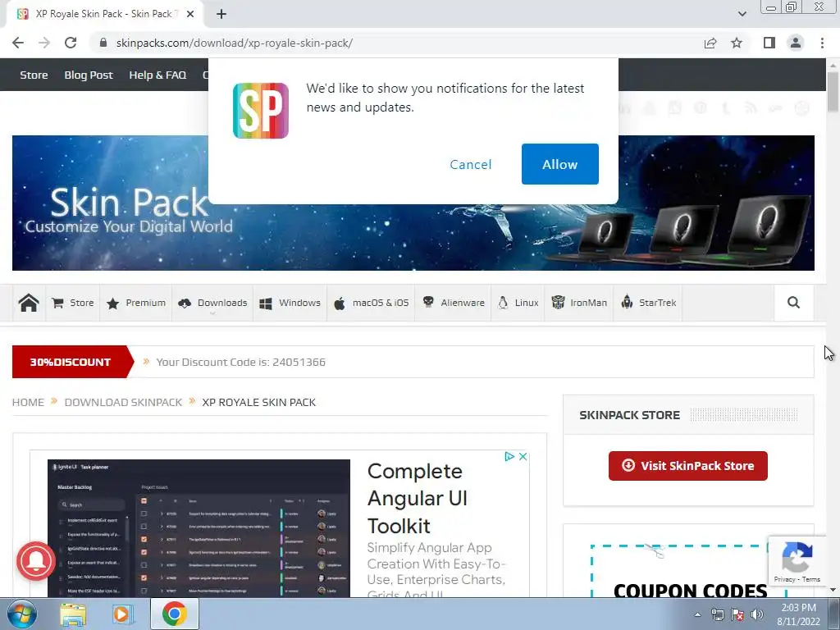Bookmark this page with the star icon
Viewport: 840px width, 630px height.
click(737, 43)
